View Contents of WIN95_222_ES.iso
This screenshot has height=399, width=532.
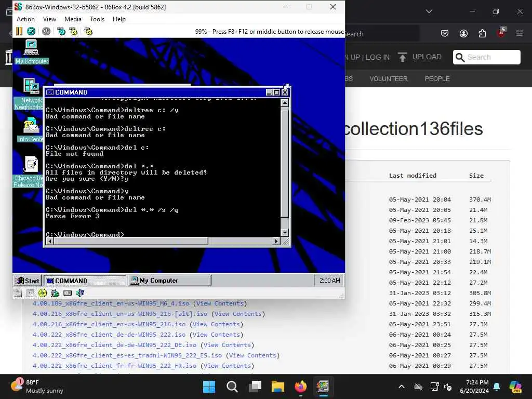tap(252, 355)
